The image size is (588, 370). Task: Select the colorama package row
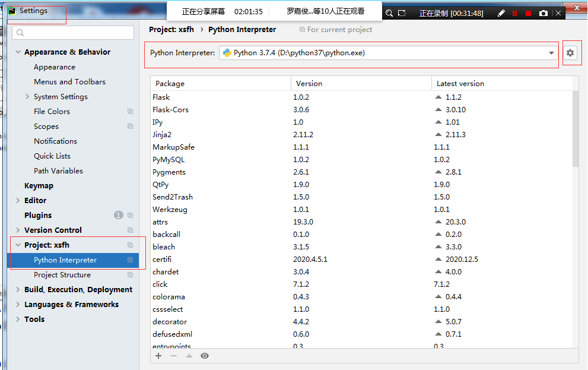pyautogui.click(x=362, y=296)
